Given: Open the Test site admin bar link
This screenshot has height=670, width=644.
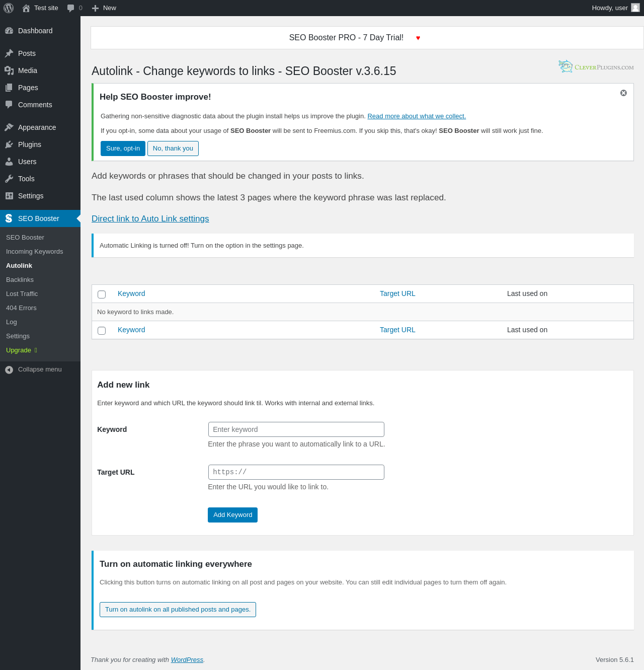Looking at the screenshot, I should [46, 8].
